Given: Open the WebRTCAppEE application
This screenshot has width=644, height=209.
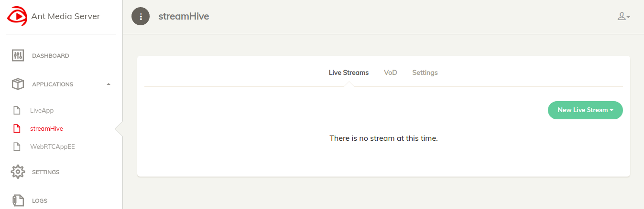Looking at the screenshot, I should (x=53, y=146).
